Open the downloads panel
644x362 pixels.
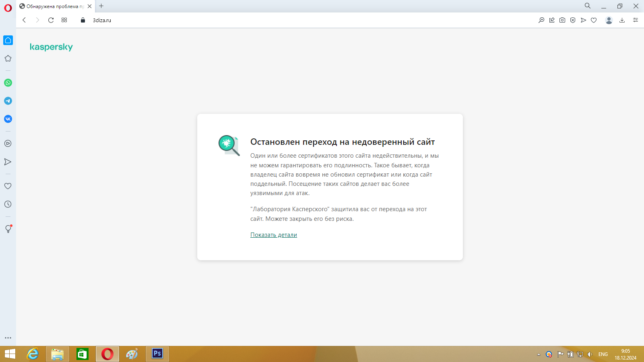622,20
